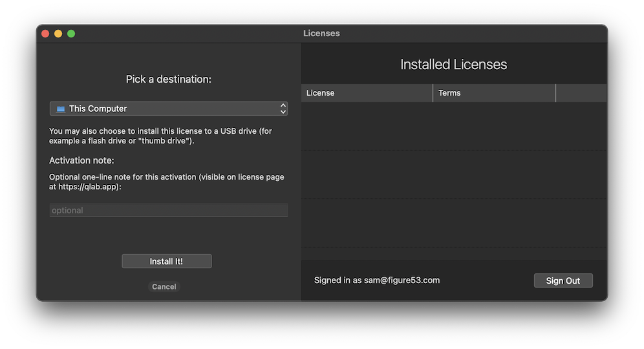Click the Terms column header
Image resolution: width=644 pixels, height=349 pixels.
494,93
